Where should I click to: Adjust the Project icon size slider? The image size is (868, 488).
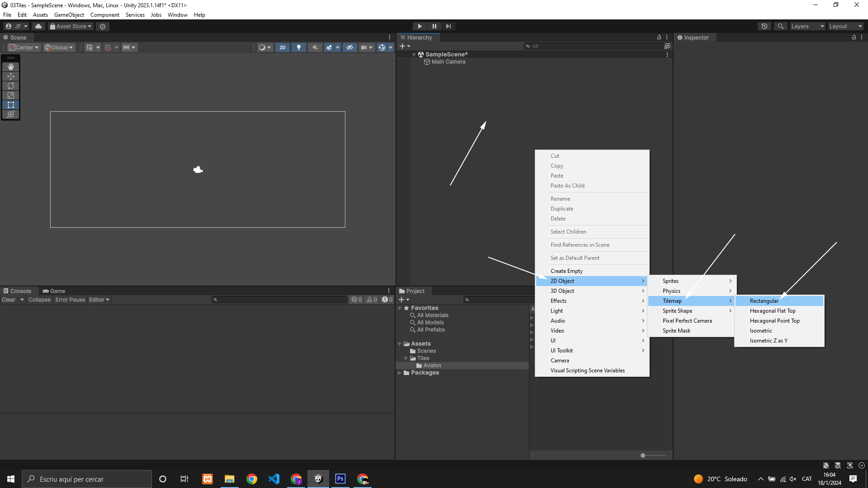[643, 455]
